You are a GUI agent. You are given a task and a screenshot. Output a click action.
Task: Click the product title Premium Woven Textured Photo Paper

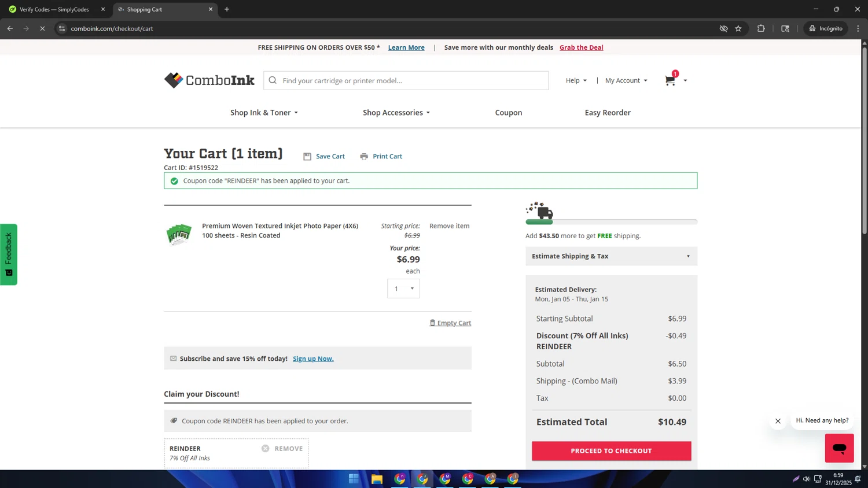point(280,231)
